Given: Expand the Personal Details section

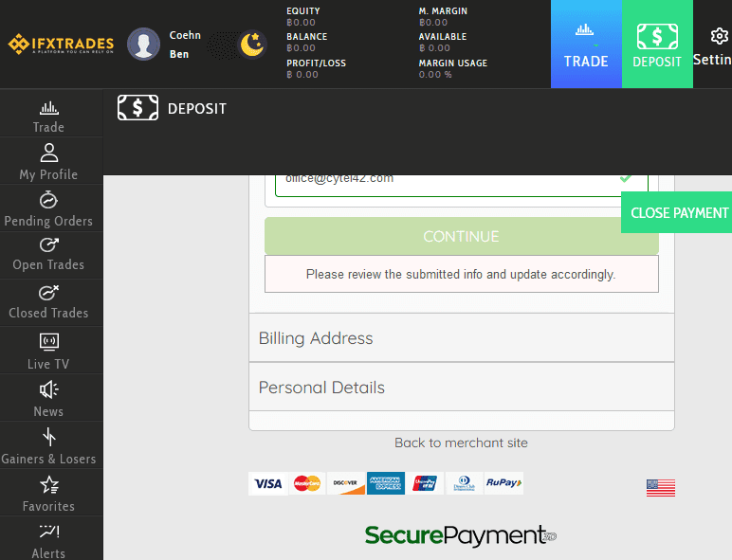Looking at the screenshot, I should coord(461,388).
